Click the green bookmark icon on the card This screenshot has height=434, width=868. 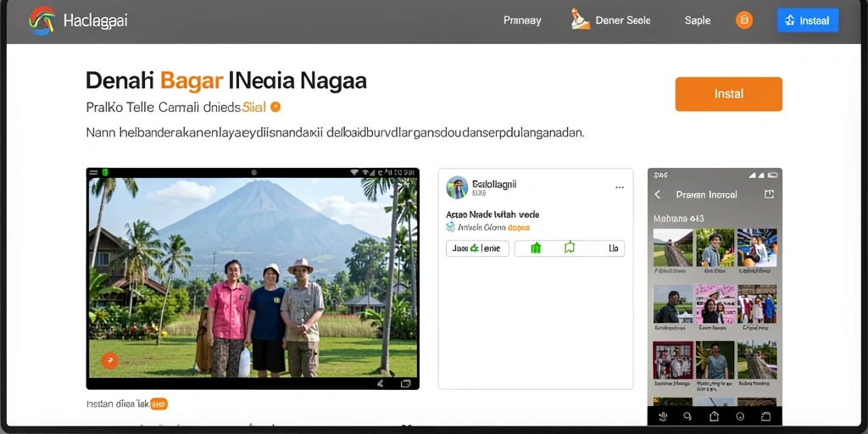(569, 248)
